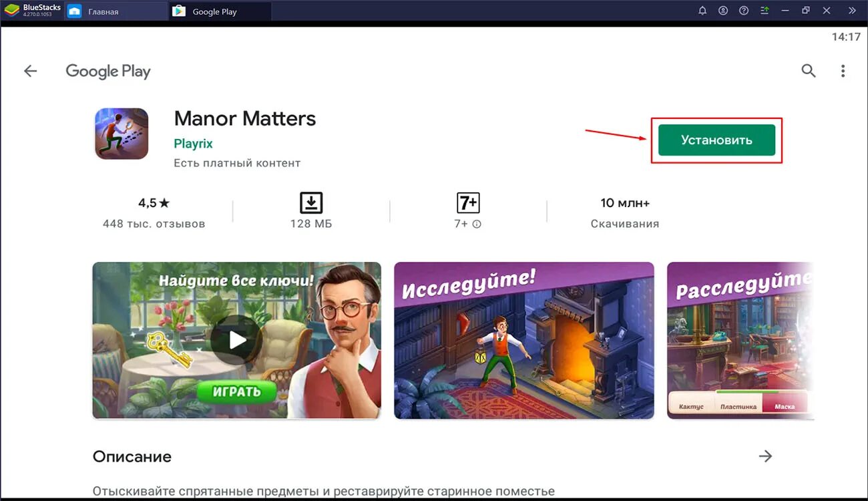Image resolution: width=868 pixels, height=501 pixels.
Task: Click the Google Play header logo
Action: coord(108,71)
